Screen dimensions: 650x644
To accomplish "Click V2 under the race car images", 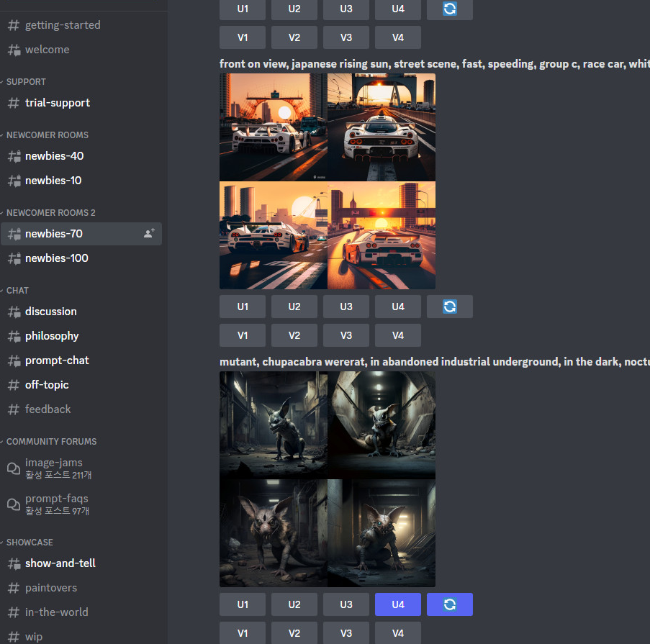I will click(294, 335).
